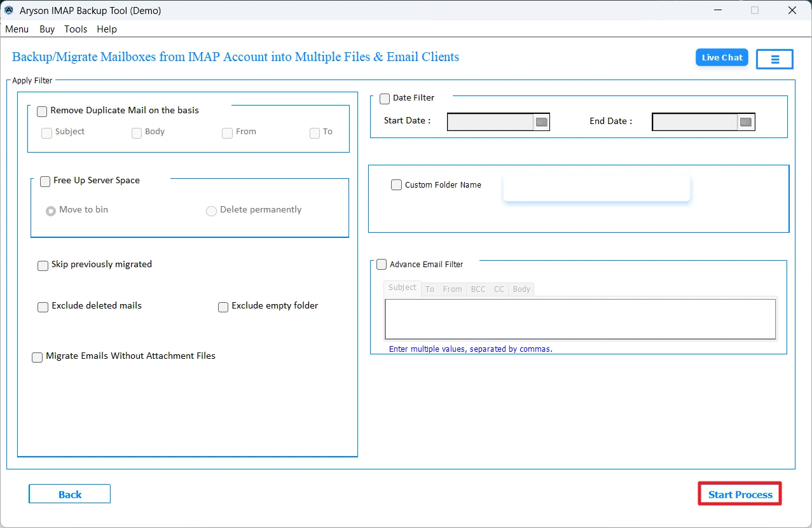The width and height of the screenshot is (812, 528).
Task: Open the Menu menu
Action: tap(17, 29)
